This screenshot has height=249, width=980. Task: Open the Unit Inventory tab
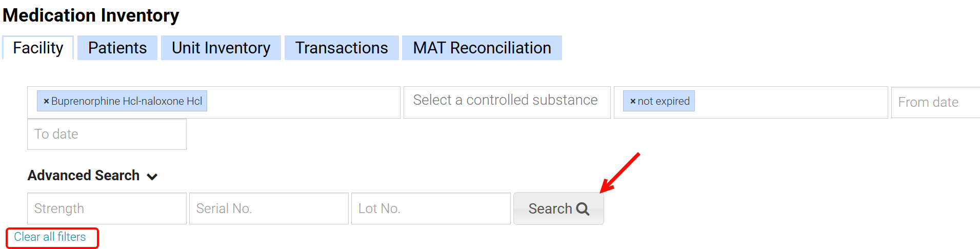(221, 48)
